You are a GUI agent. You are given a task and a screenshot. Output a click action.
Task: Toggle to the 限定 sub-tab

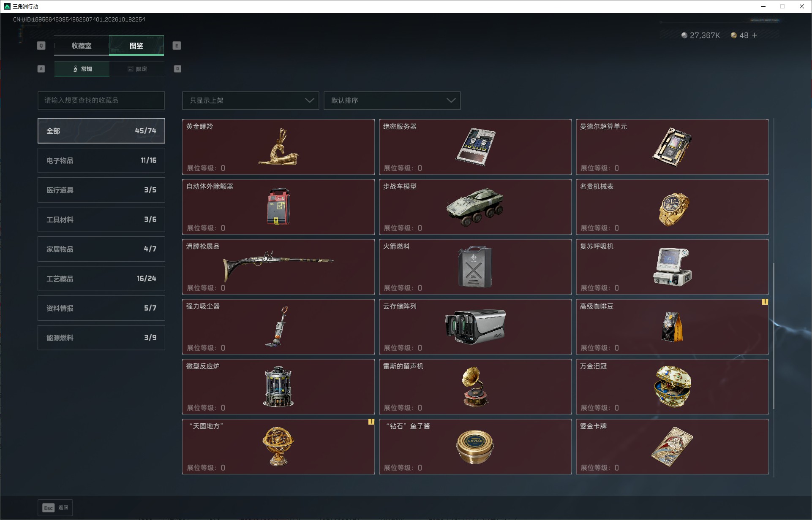coord(137,69)
